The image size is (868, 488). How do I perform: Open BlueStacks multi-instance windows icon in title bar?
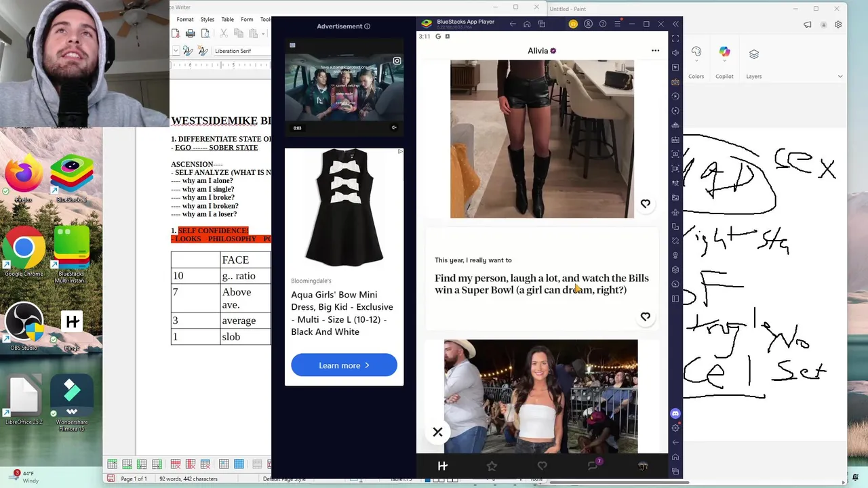541,24
